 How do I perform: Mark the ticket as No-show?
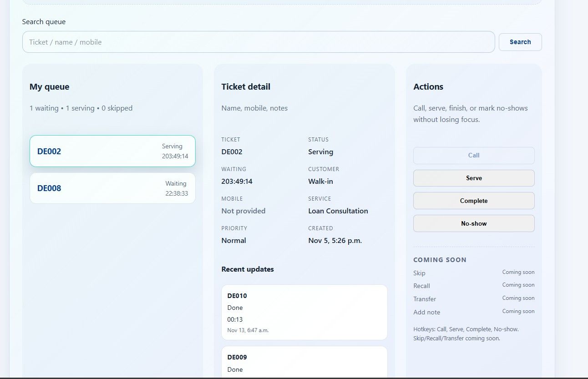474,223
